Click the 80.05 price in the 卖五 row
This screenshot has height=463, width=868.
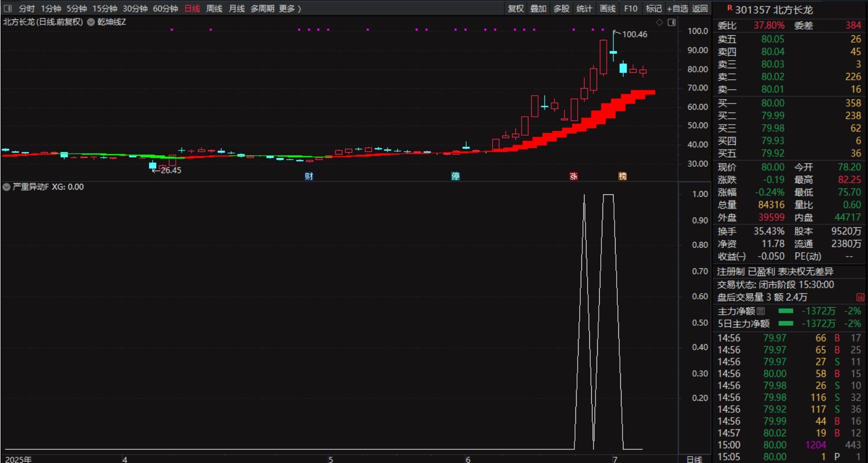(772, 39)
